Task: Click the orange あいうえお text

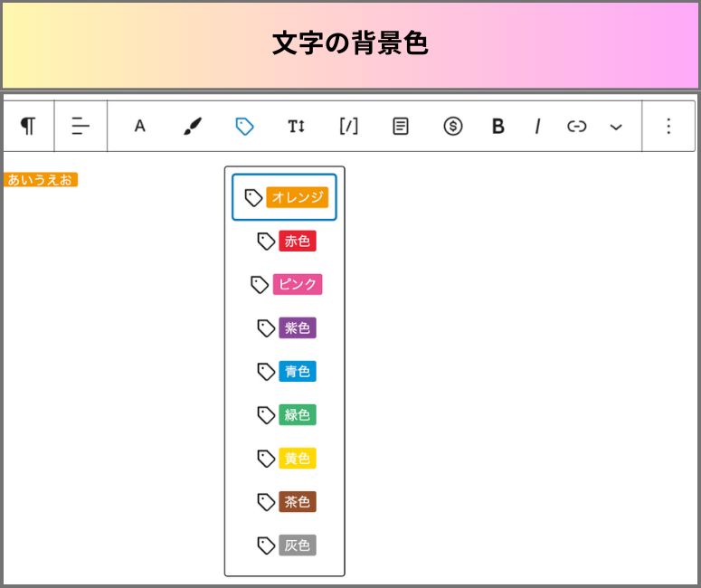Action: click(x=40, y=180)
